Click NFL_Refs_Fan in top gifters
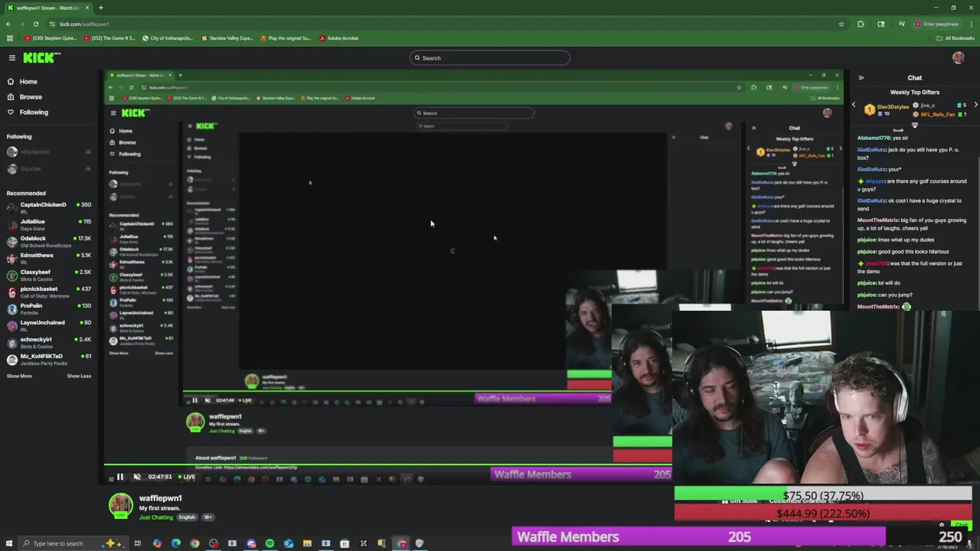The image size is (980, 551). coord(937,114)
